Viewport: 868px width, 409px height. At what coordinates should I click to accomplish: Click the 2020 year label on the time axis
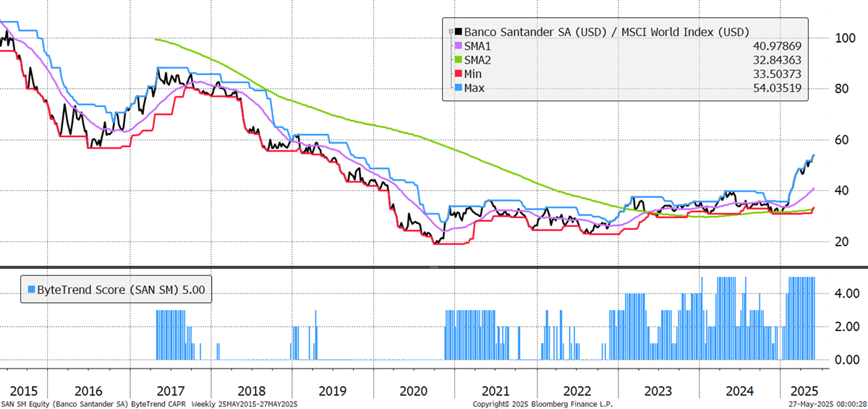point(414,391)
